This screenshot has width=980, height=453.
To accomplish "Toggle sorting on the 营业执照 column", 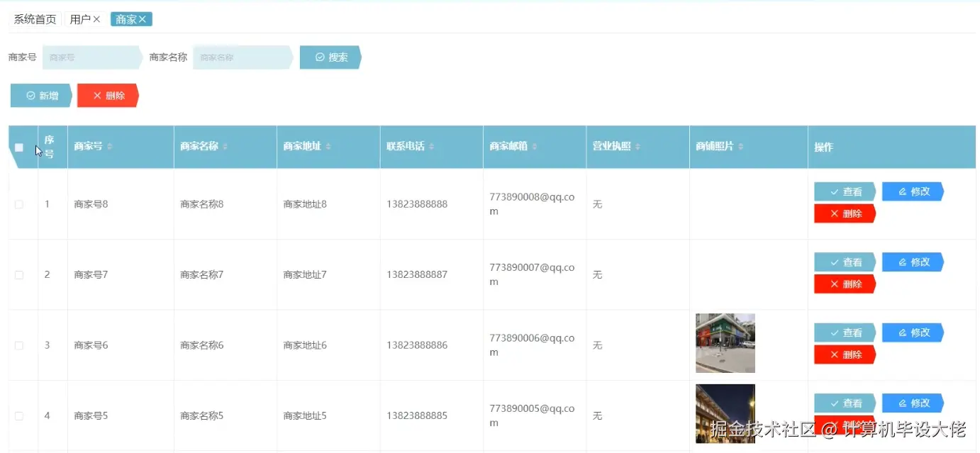I will [x=637, y=147].
